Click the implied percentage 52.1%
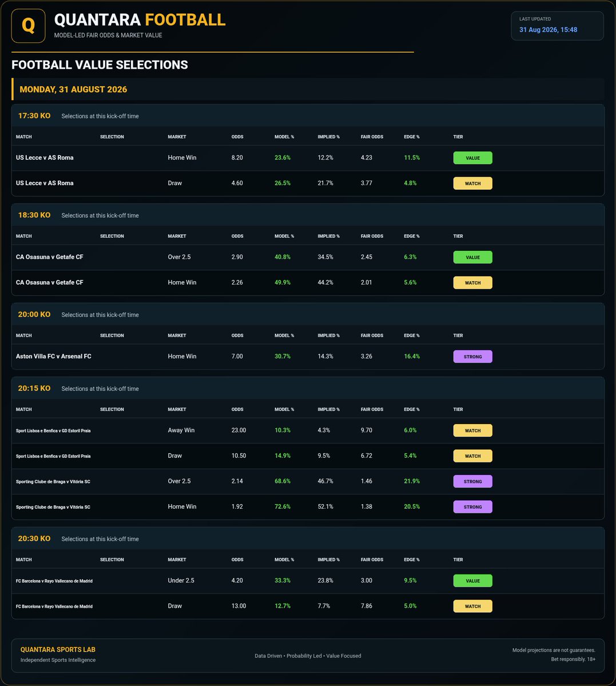The height and width of the screenshot is (686, 616). point(325,506)
